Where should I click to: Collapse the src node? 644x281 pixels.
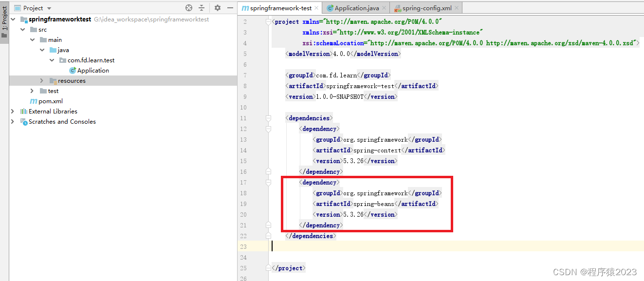click(x=22, y=29)
